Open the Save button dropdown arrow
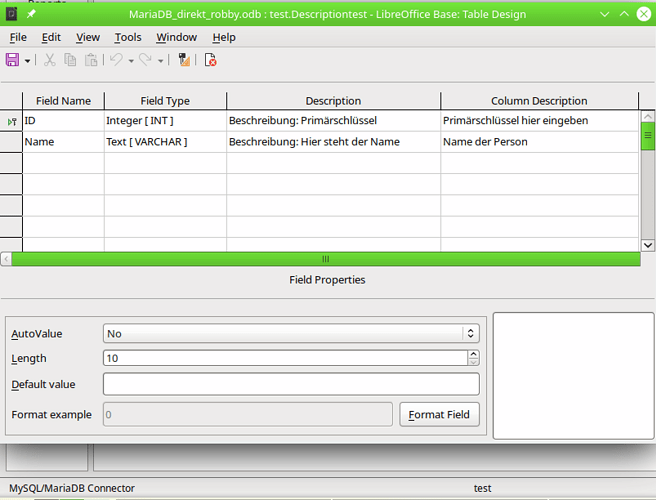This screenshot has height=500, width=656. pyautogui.click(x=28, y=61)
